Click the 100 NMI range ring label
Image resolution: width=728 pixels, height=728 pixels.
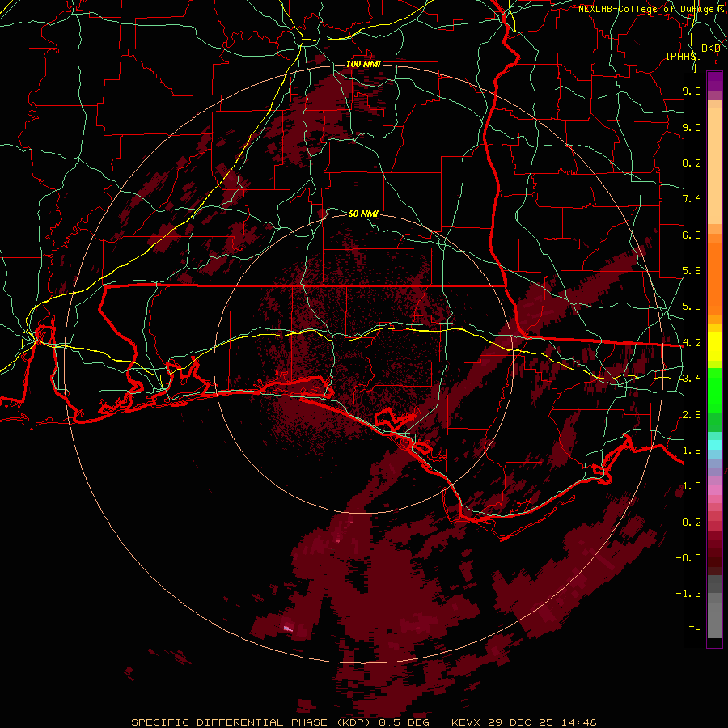(363, 64)
